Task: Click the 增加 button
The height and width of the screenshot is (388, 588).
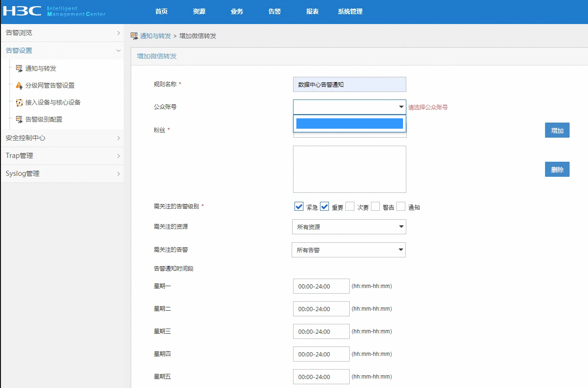Action: click(x=557, y=131)
